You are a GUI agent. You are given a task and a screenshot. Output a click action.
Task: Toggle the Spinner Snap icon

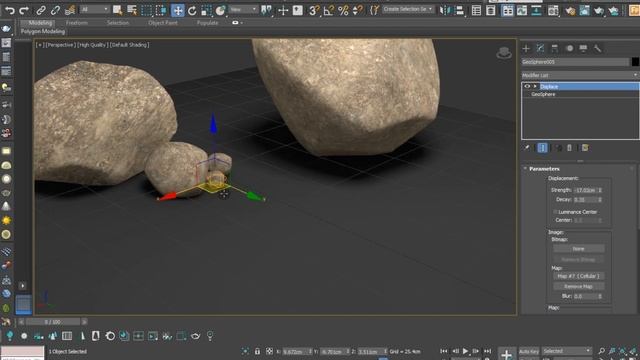coord(357,10)
